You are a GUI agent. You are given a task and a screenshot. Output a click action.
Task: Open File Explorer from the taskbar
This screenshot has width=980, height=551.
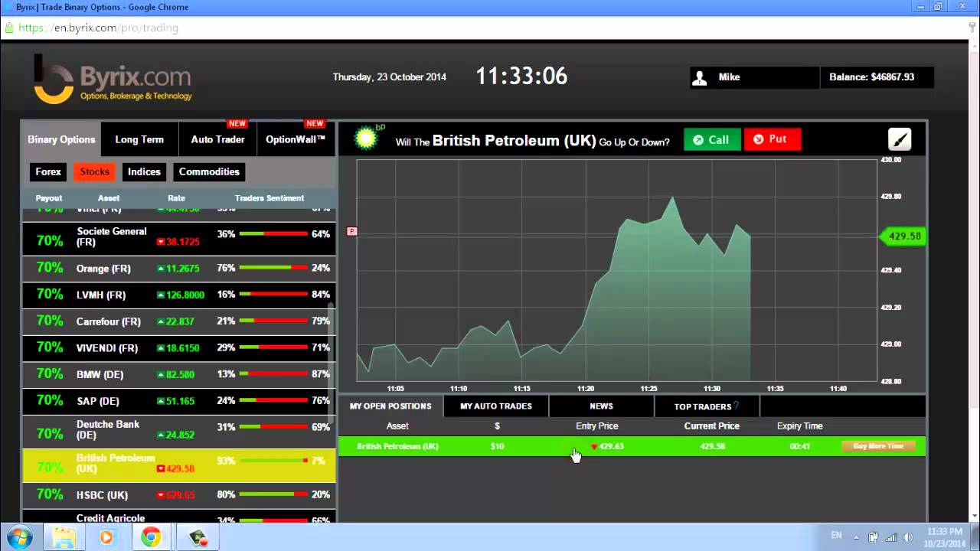click(63, 537)
